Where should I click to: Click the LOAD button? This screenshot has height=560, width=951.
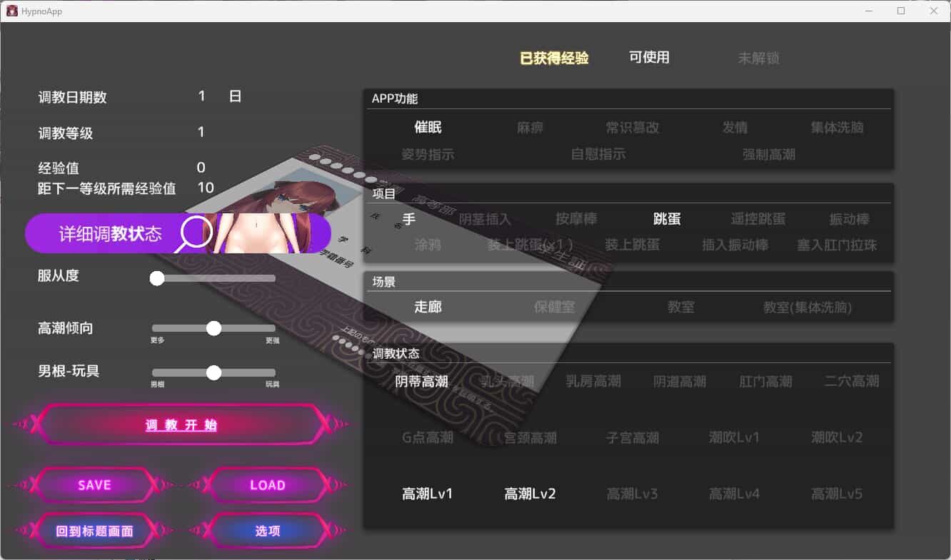coord(268,485)
